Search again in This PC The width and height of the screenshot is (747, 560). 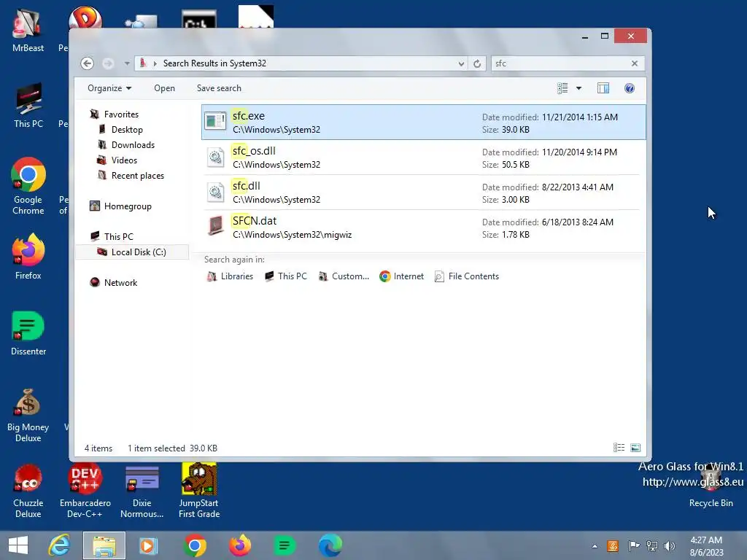coord(286,276)
